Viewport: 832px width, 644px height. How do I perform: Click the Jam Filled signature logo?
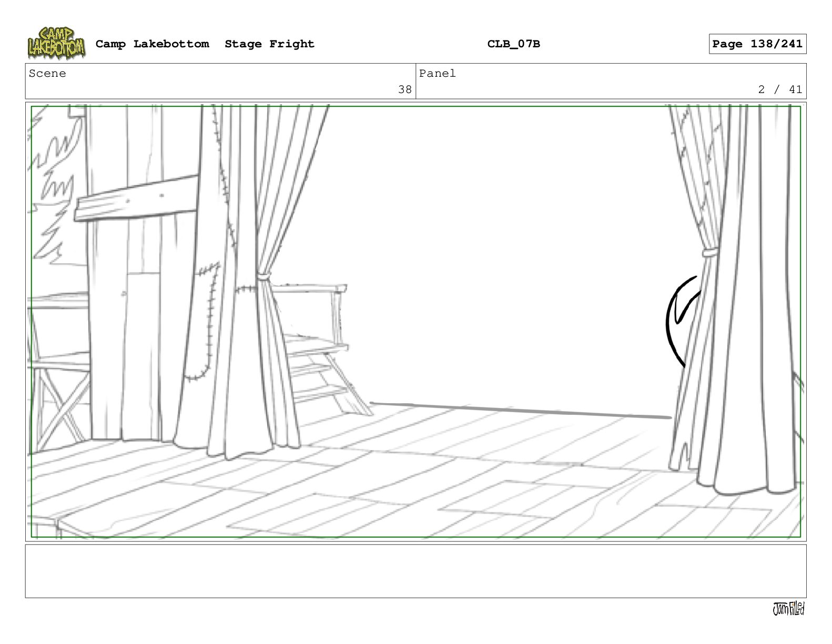click(788, 609)
